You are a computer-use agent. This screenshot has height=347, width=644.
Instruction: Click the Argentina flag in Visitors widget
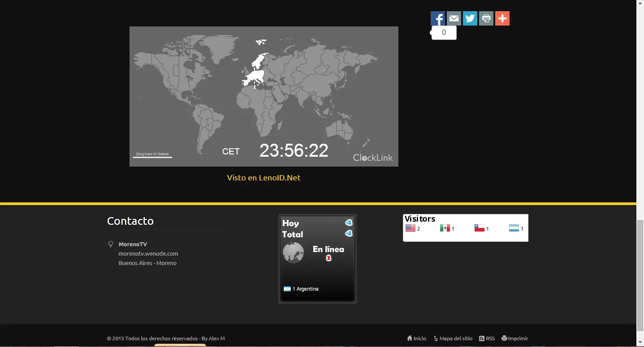click(x=514, y=228)
